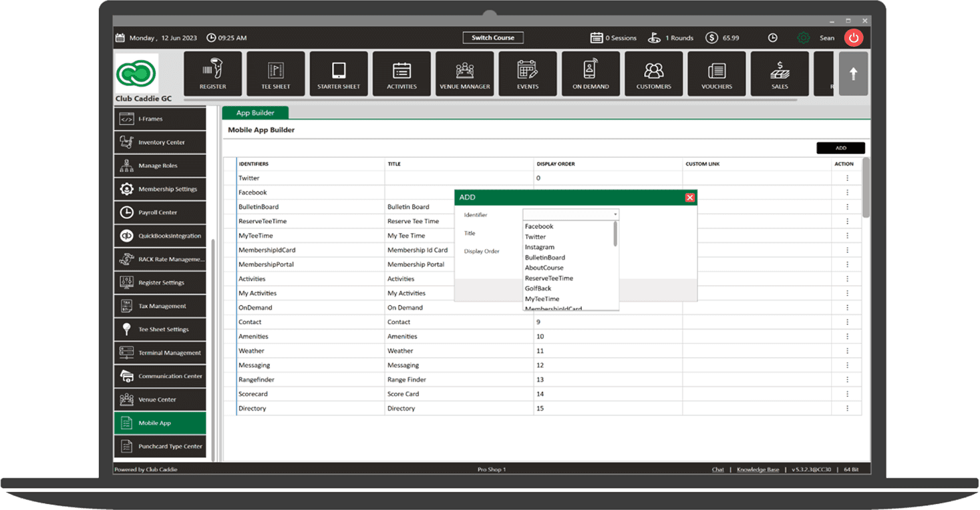This screenshot has height=510, width=980.
Task: Open action menu for Directory row
Action: coord(847,409)
